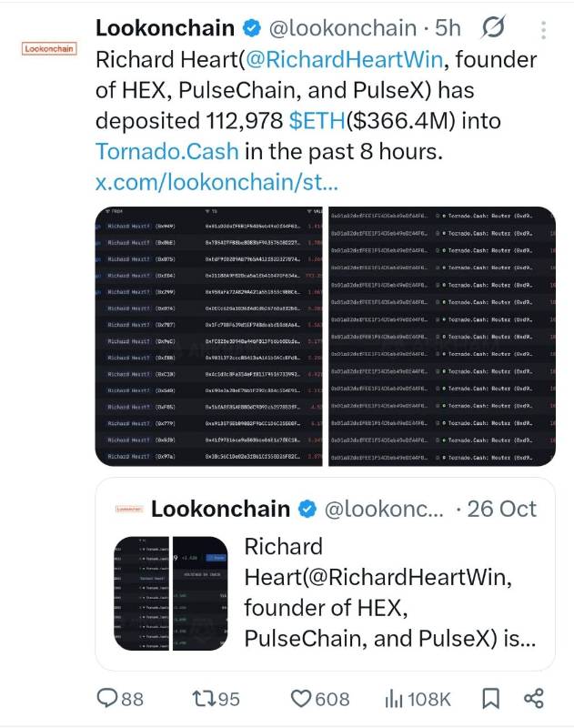574x728 pixels.
Task: Follow the x.com/lookonchain status link
Action: point(217,181)
